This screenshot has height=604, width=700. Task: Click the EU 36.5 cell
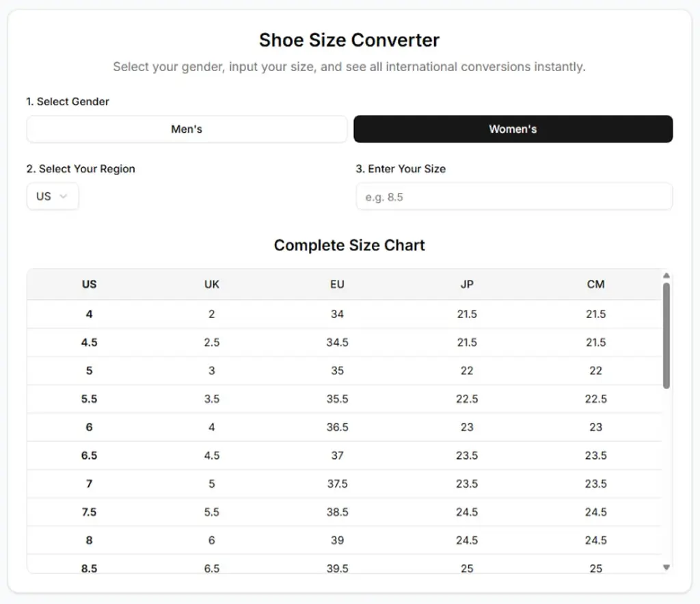point(337,427)
